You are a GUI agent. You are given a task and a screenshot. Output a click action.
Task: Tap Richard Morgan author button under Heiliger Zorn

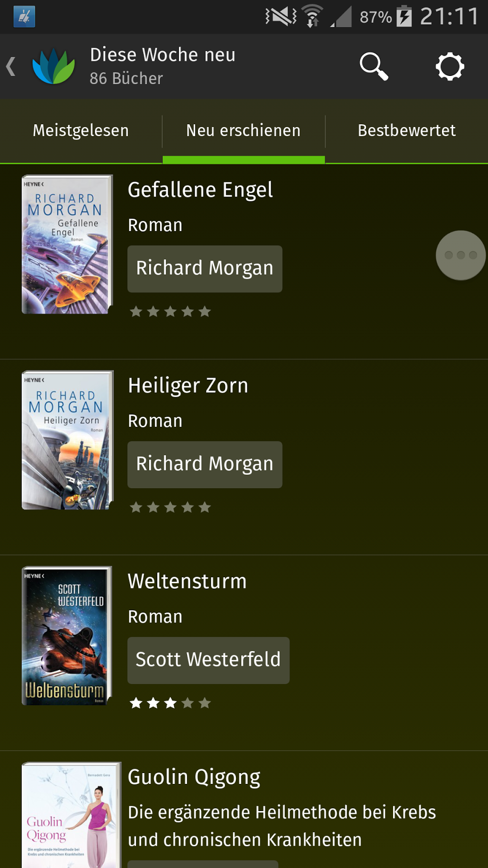coord(205,464)
